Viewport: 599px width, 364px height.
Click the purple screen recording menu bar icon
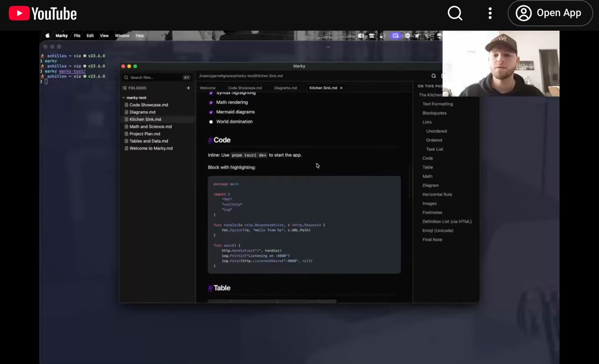click(395, 35)
